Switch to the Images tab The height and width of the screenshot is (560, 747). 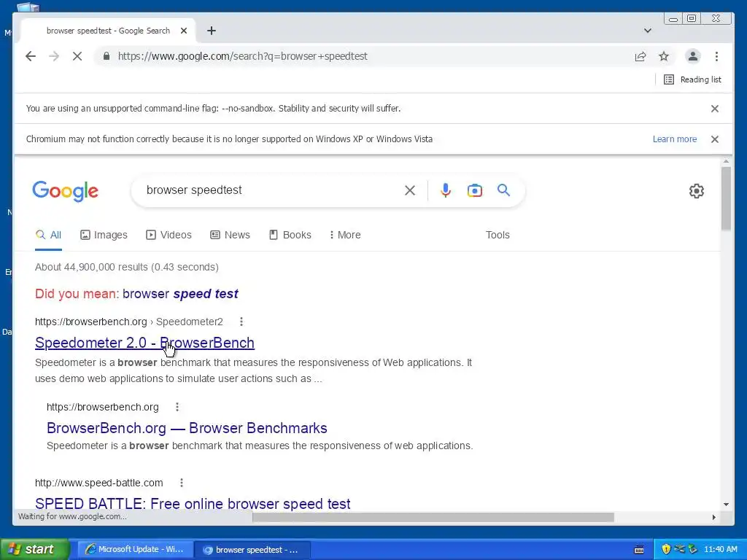tap(104, 235)
